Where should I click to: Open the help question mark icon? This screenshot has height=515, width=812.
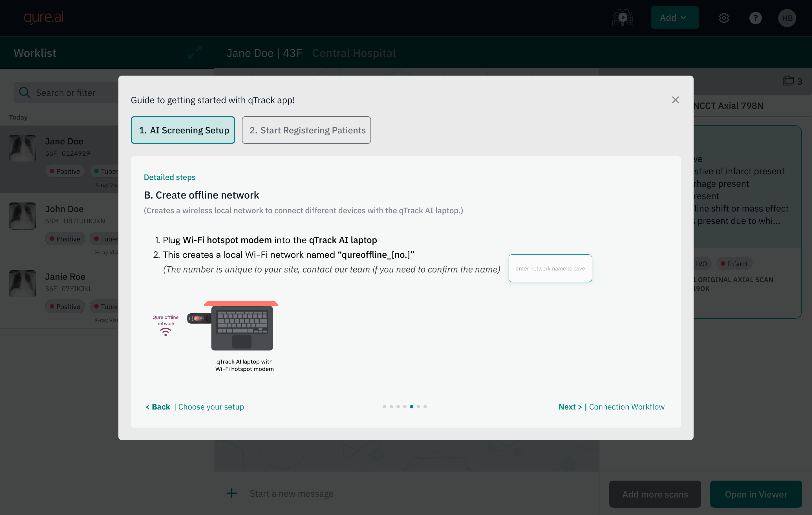click(755, 18)
